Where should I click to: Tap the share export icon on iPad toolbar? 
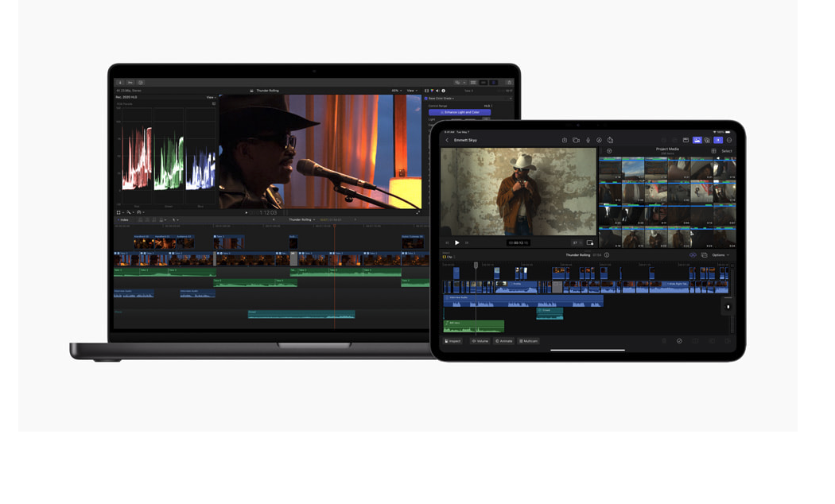coord(610,141)
